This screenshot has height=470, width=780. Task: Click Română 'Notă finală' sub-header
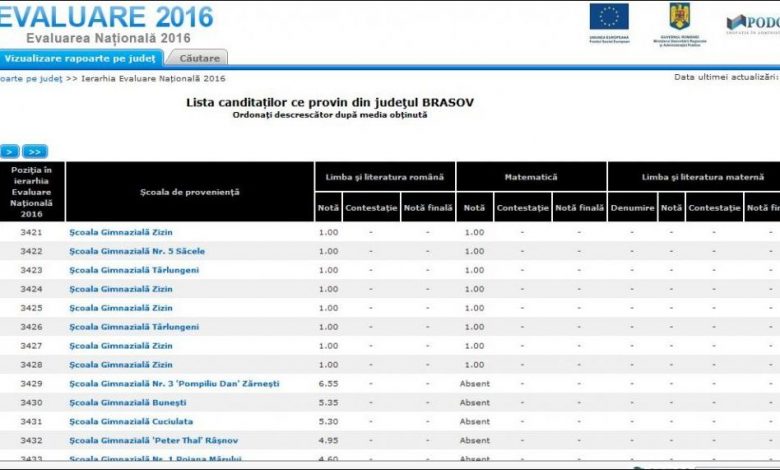click(428, 207)
